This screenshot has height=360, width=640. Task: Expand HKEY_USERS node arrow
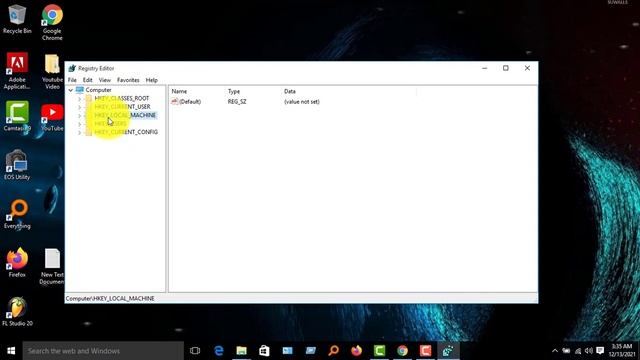[x=79, y=124]
